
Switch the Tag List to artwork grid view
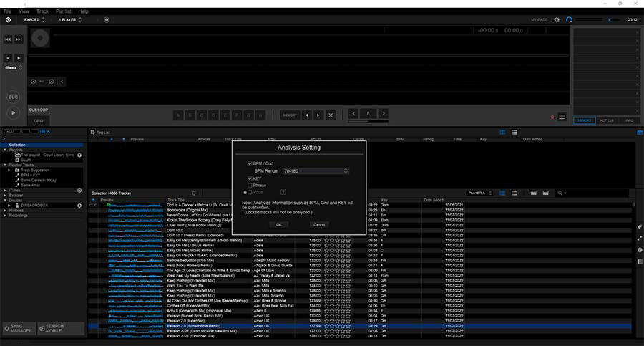(x=502, y=132)
